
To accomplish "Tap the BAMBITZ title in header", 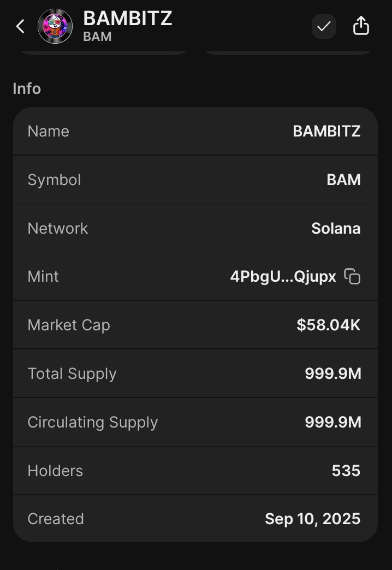I will 128,18.
